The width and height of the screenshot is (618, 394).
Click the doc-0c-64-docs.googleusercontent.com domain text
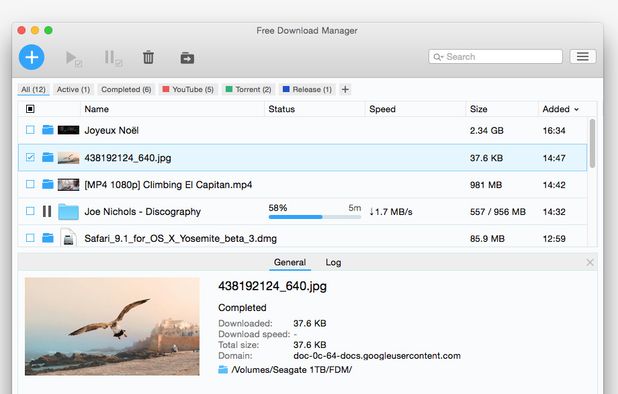coord(377,356)
